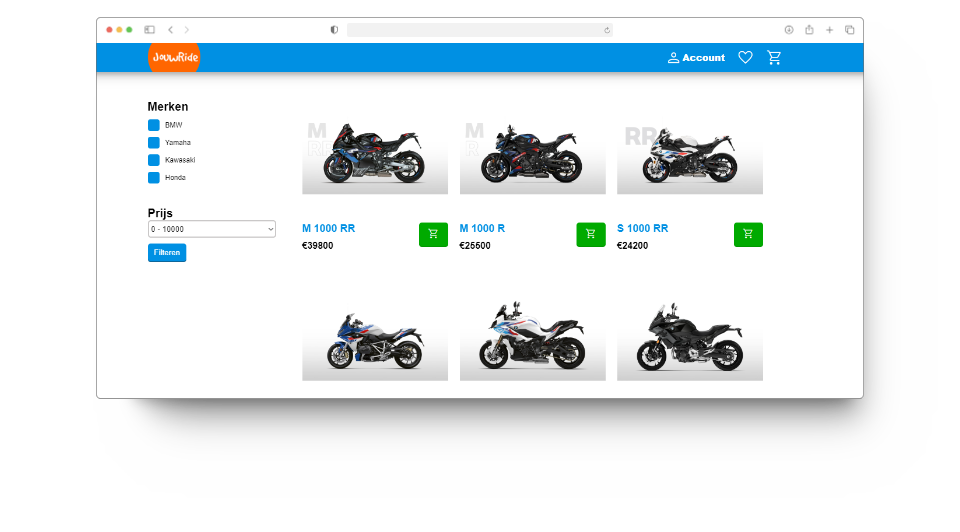Screen dimensions: 960x532
Task: View the white adventure bike image
Action: click(533, 341)
